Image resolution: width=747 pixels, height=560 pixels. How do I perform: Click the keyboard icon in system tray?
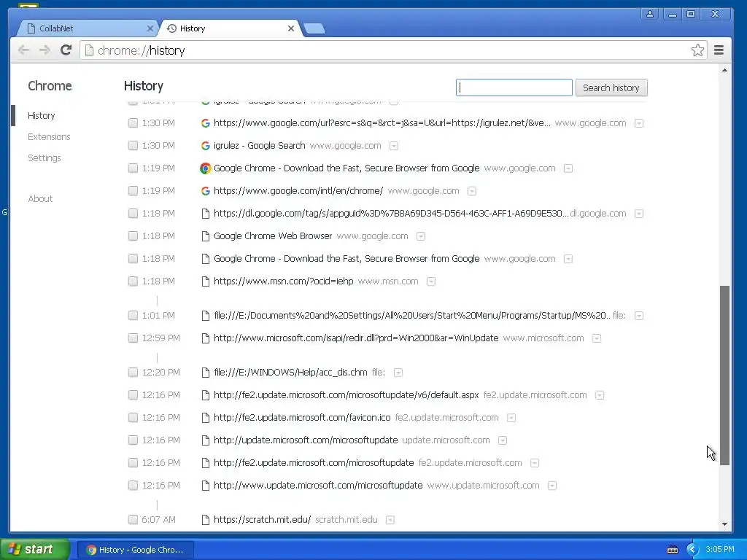click(x=672, y=550)
